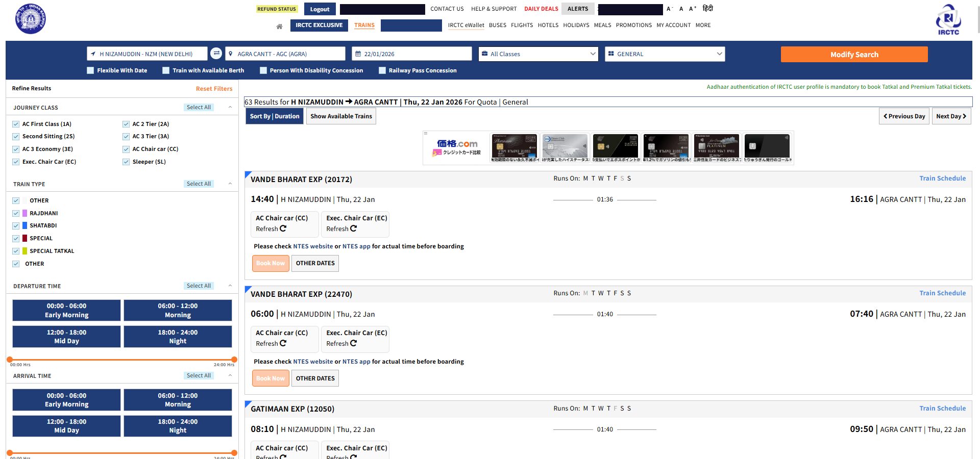Image resolution: width=980 pixels, height=459 pixels.
Task: Click the departure time slider right handle
Action: (234, 360)
